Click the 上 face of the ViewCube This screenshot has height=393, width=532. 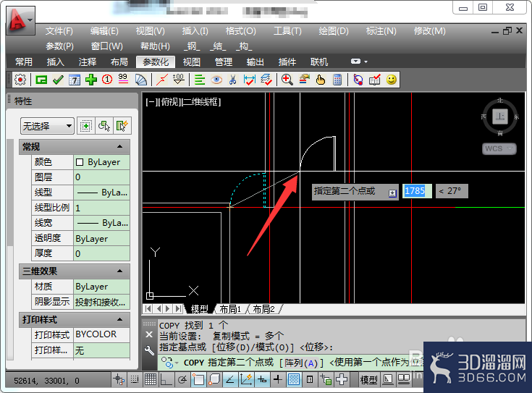pos(499,117)
